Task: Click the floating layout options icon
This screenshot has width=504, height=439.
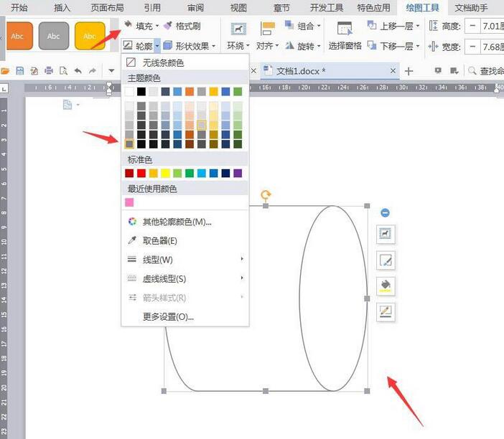Action: (386, 234)
